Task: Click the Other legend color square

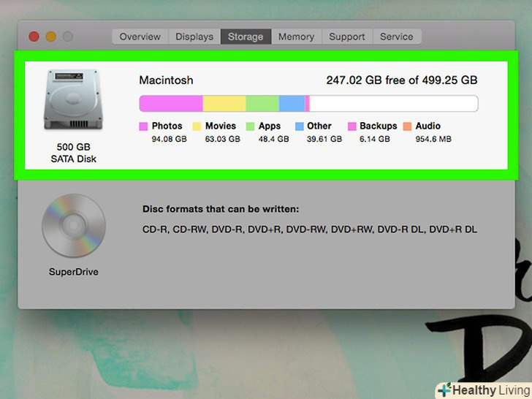Action: point(300,126)
